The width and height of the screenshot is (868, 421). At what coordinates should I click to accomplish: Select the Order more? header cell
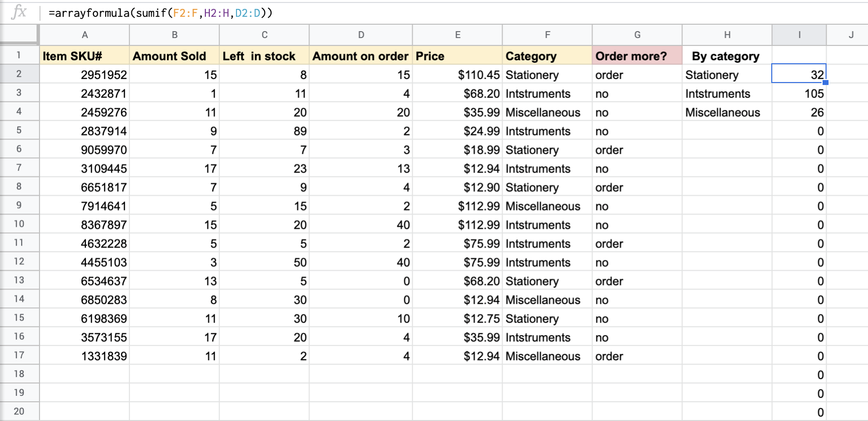tap(636, 56)
